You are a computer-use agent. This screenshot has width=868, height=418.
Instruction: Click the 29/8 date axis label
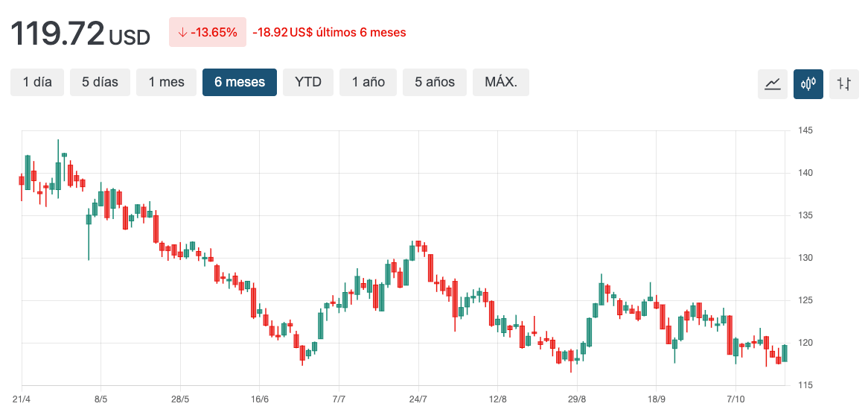(x=577, y=399)
